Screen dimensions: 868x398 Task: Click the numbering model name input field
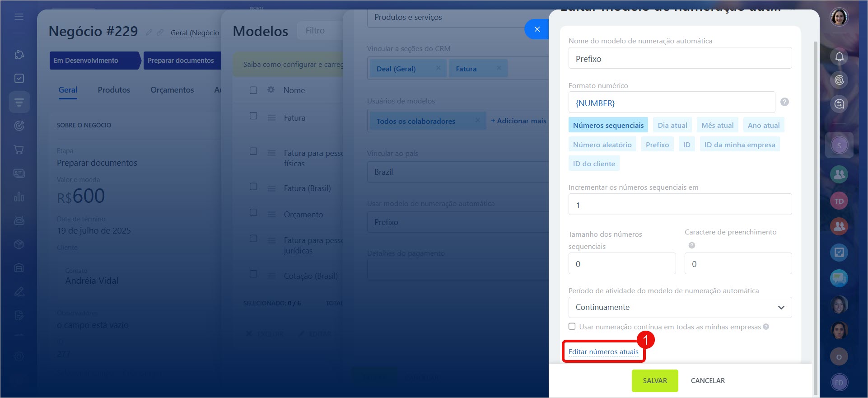[680, 59]
